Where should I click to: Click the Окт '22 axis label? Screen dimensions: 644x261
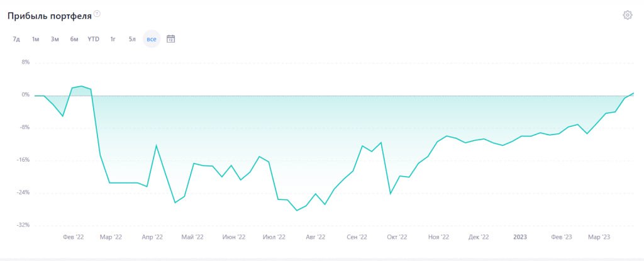[397, 237]
